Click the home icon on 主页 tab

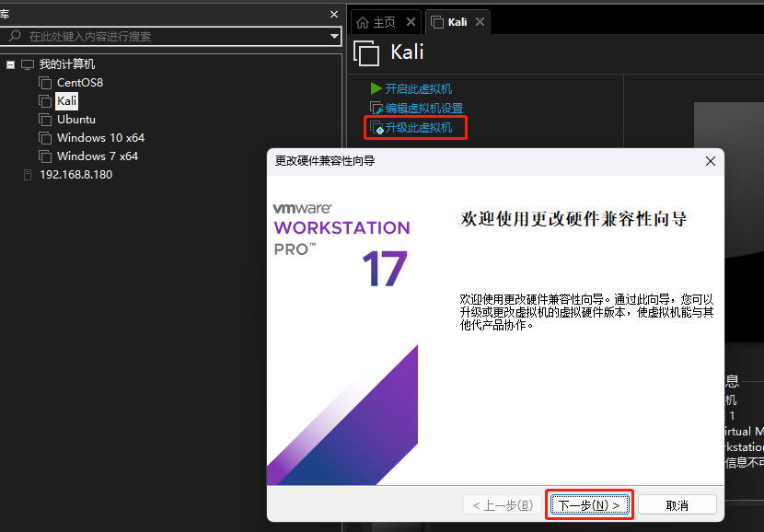pyautogui.click(x=363, y=22)
